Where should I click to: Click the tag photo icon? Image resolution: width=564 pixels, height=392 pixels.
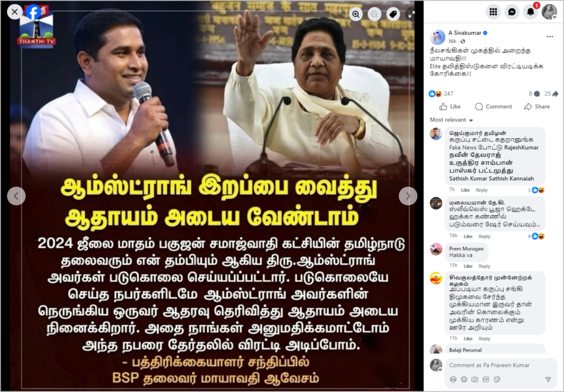(393, 14)
